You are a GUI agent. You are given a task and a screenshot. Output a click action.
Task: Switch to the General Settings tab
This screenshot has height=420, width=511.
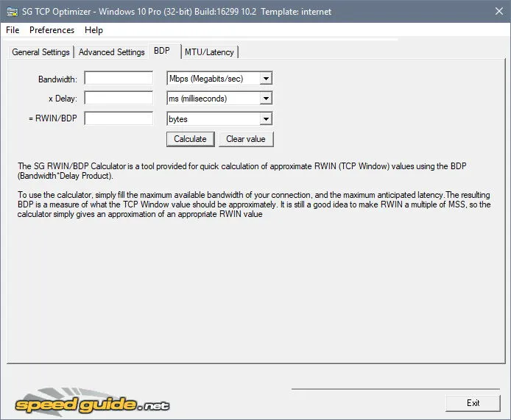tap(40, 52)
